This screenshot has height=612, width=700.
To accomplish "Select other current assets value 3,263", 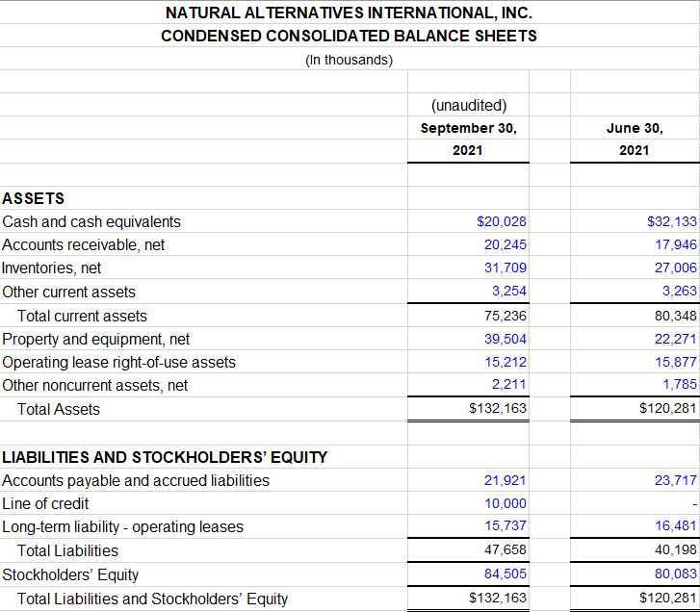I will [680, 291].
